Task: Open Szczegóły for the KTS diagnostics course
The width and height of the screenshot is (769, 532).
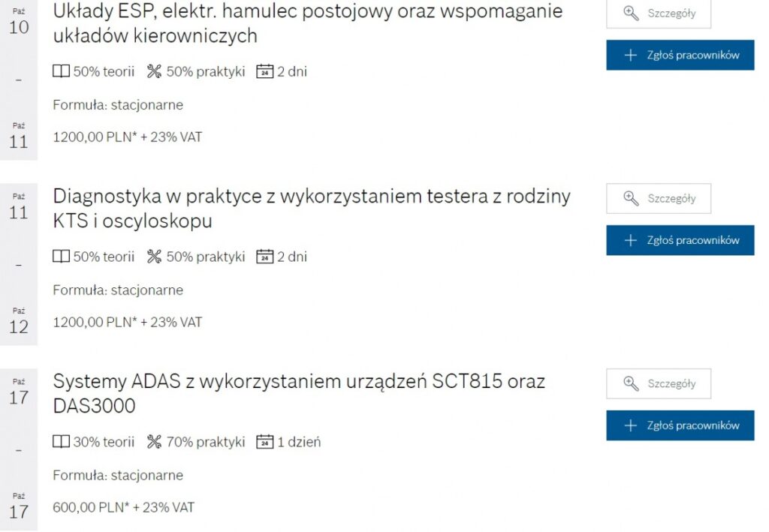Action: (x=658, y=199)
